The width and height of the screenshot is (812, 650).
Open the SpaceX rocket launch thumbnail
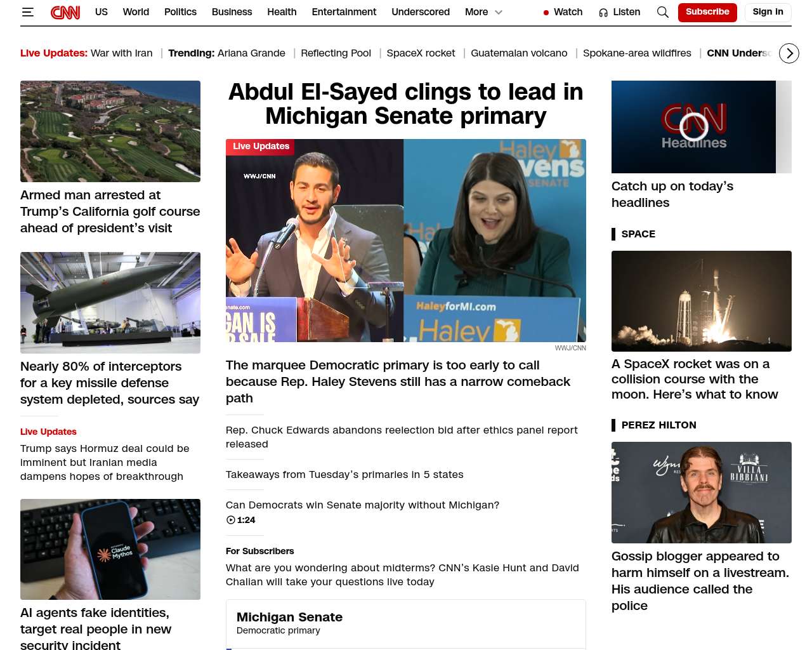(702, 301)
